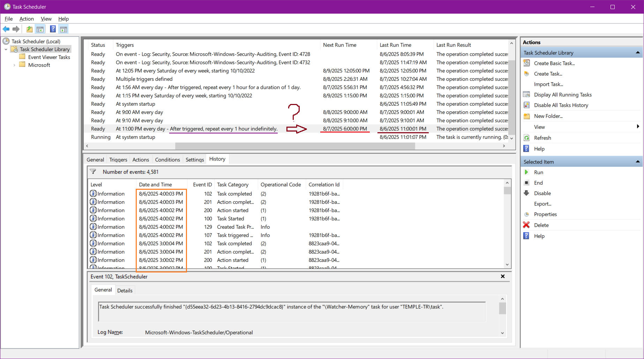Viewport: 644px width, 359px height.
Task: Collapse the Task Scheduler Library actions section
Action: (638, 53)
